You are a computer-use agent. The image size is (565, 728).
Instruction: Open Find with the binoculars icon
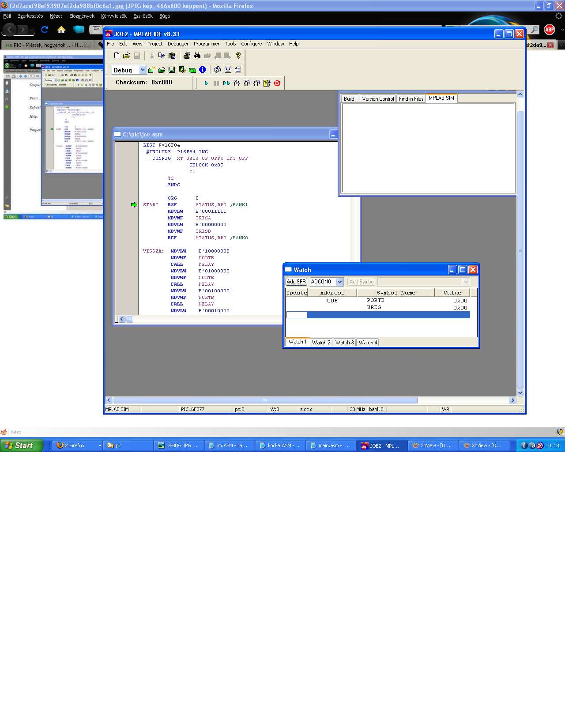click(x=197, y=56)
